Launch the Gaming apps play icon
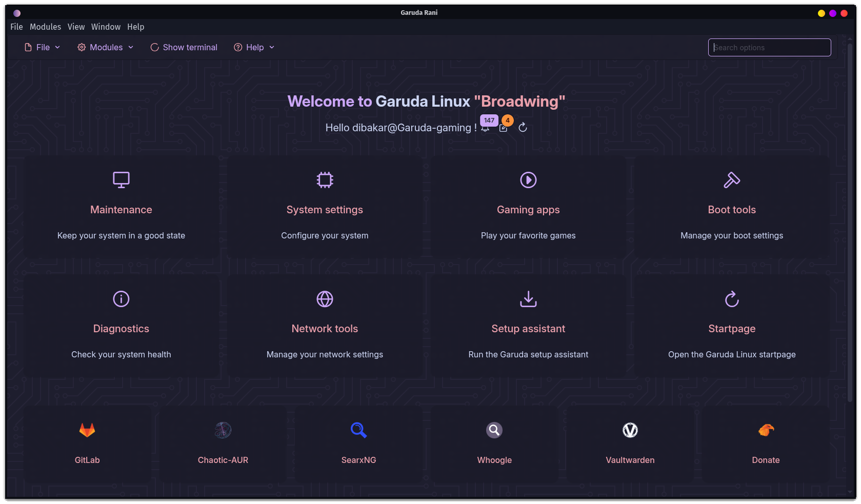861x504 pixels. pyautogui.click(x=528, y=180)
